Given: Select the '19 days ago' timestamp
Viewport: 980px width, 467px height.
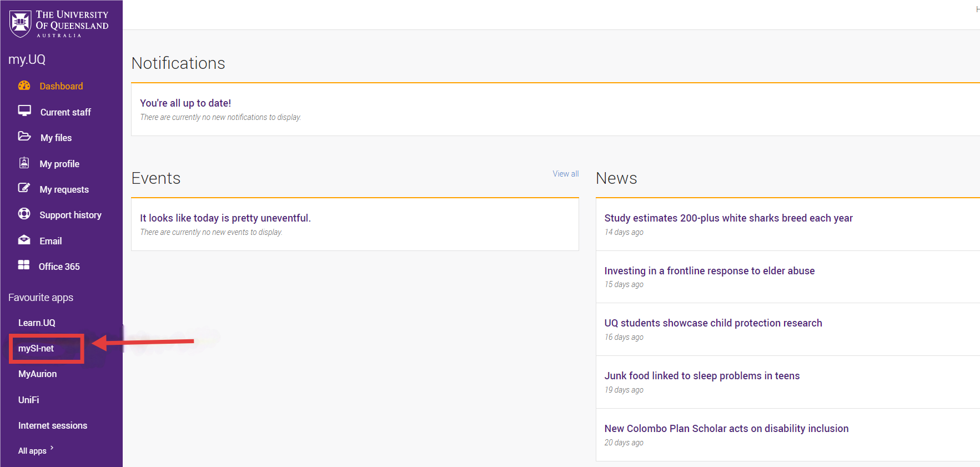Looking at the screenshot, I should pos(624,390).
